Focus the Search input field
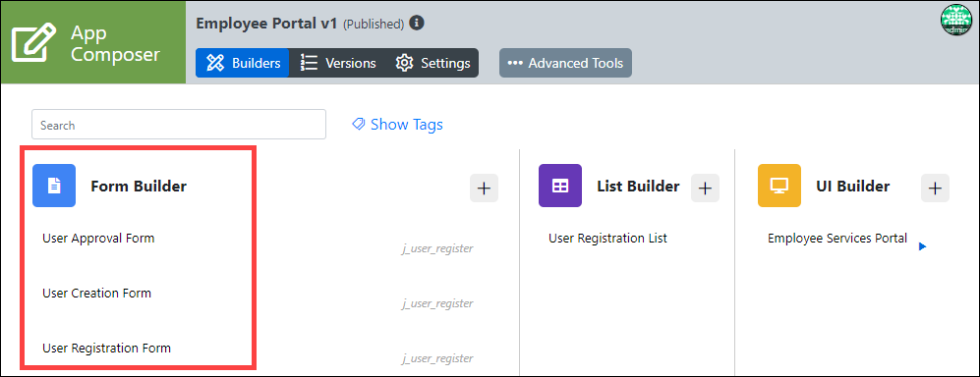 click(x=179, y=125)
